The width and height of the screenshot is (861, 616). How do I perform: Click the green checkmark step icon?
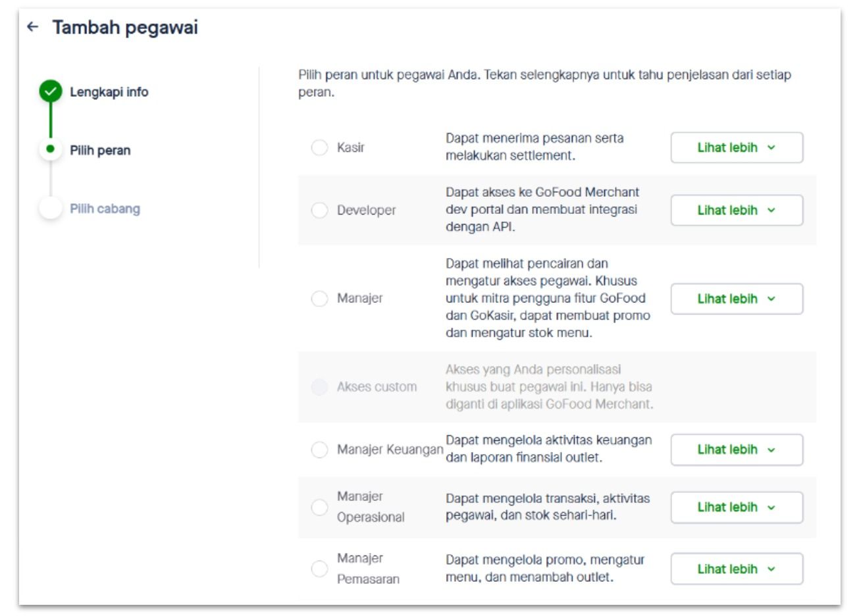pyautogui.click(x=50, y=91)
